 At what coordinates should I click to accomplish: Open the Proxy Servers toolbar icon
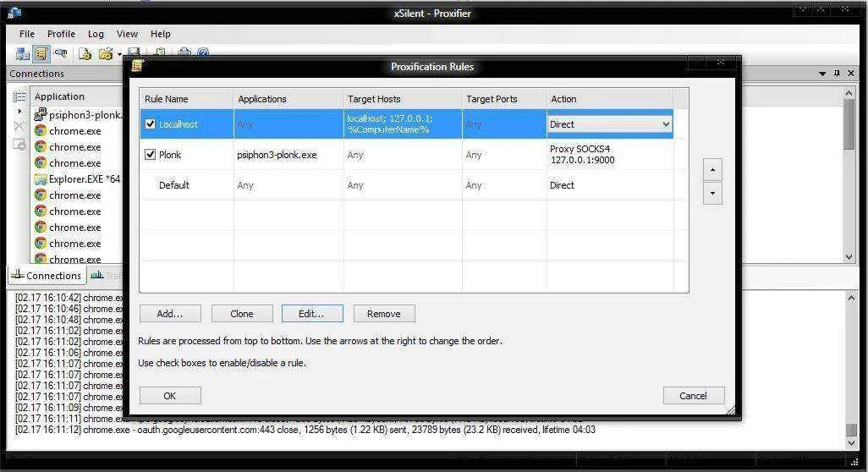[23, 53]
